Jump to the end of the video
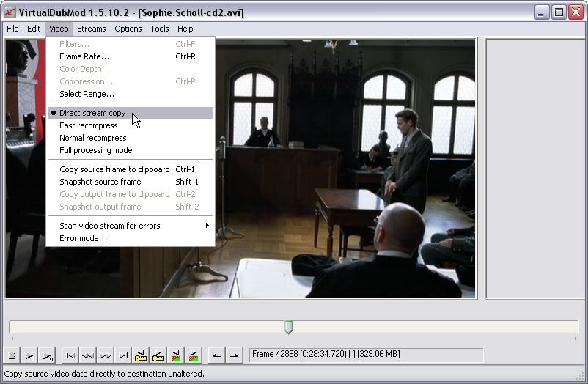 pyautogui.click(x=123, y=355)
